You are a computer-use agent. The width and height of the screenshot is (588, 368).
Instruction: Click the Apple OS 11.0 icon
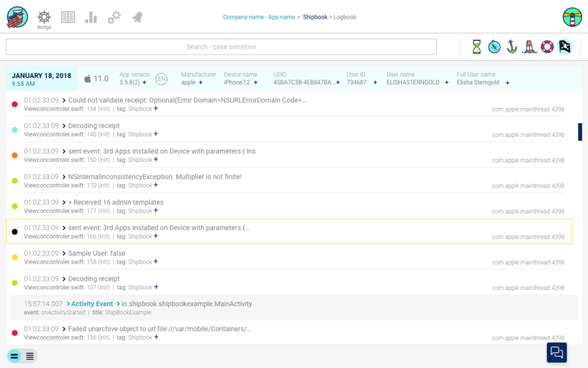coord(88,79)
